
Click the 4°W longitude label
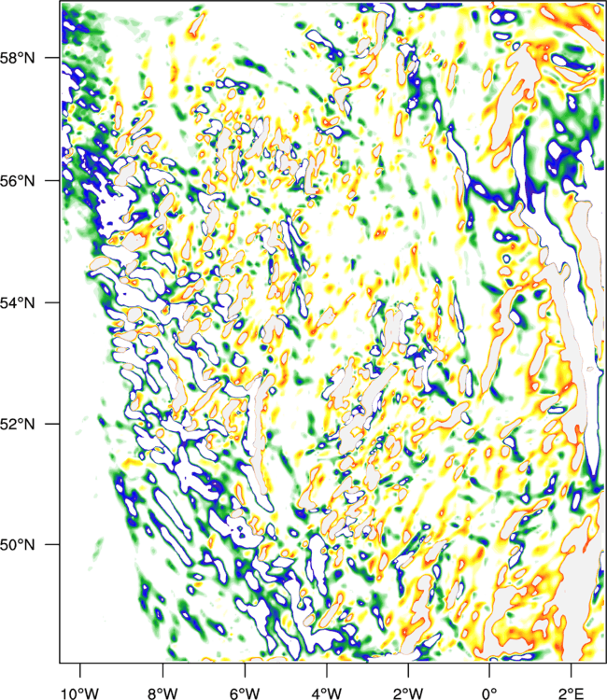327,693
